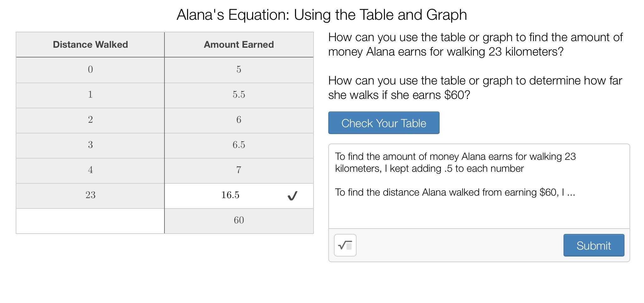Select the distance cell showing 2

coord(90,120)
